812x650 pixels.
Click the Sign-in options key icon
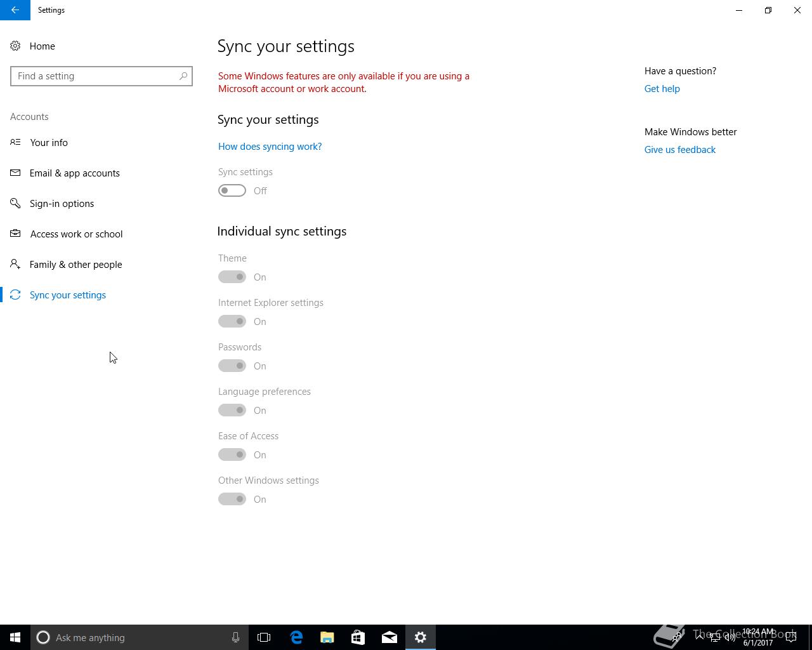[x=15, y=203]
